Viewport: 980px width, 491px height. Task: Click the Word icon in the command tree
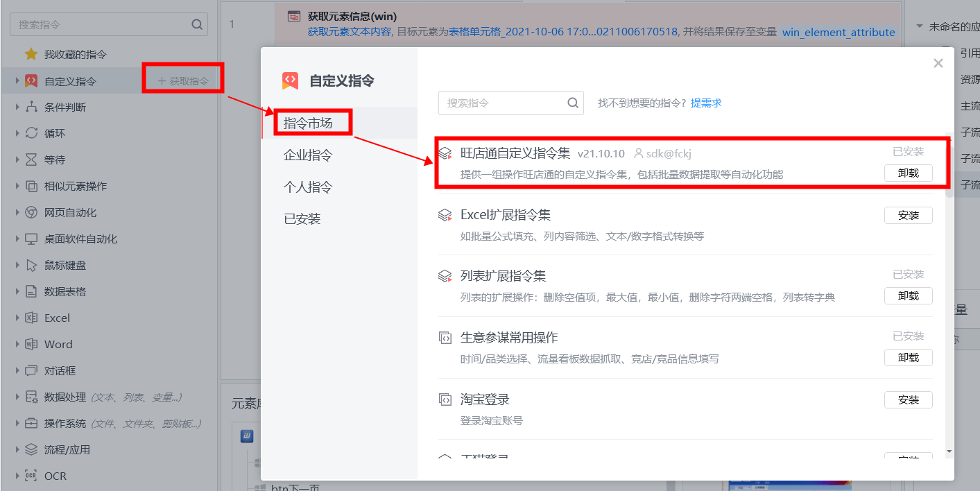click(31, 344)
